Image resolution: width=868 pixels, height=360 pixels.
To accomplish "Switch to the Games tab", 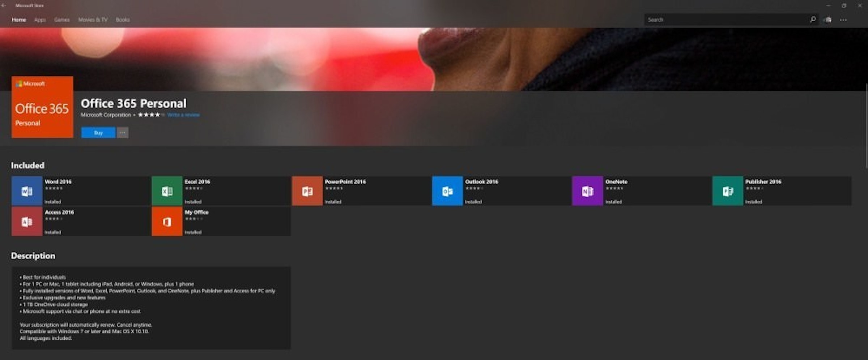I will click(62, 20).
